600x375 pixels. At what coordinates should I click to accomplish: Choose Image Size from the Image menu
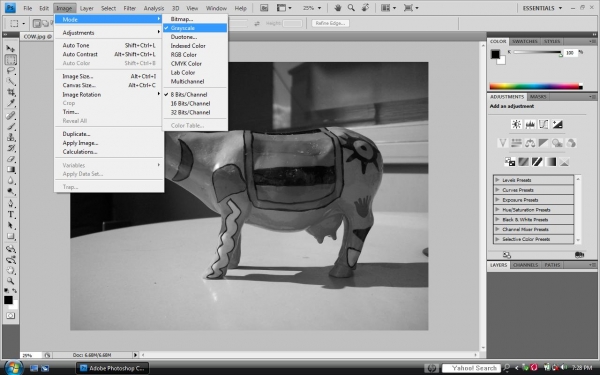[109, 76]
